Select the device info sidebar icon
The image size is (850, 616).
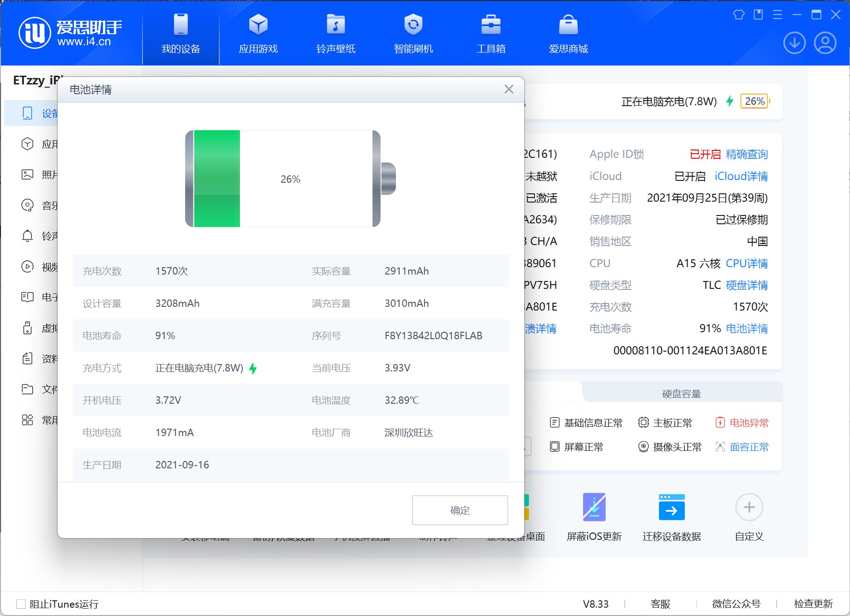pyautogui.click(x=27, y=113)
